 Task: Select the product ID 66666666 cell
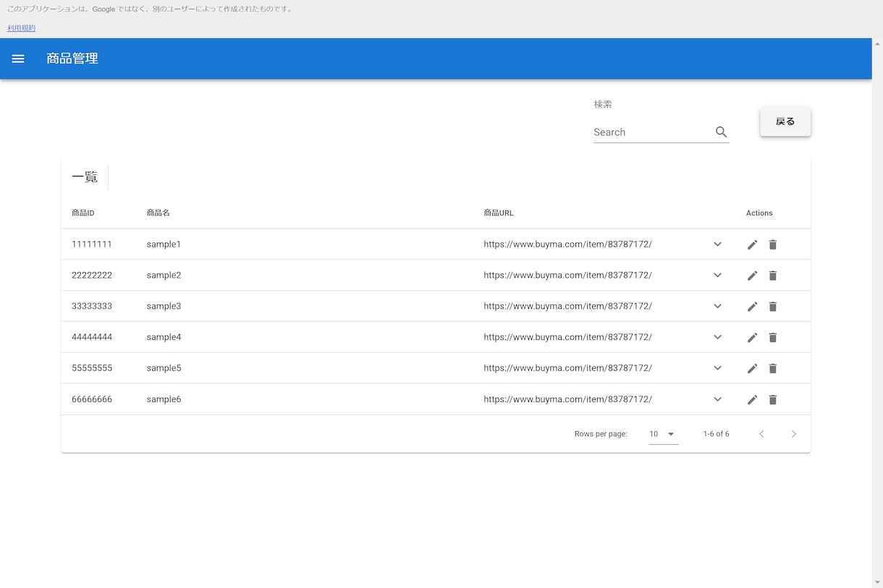pyautogui.click(x=92, y=399)
